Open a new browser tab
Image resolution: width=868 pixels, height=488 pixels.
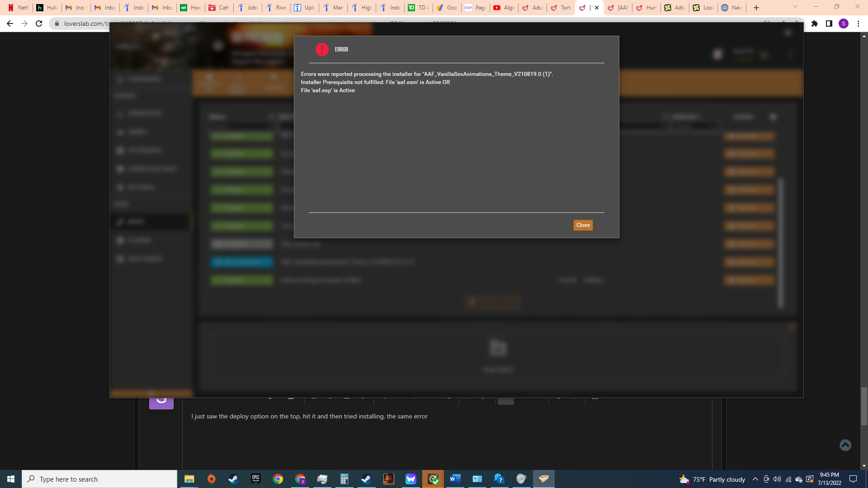coord(756,8)
